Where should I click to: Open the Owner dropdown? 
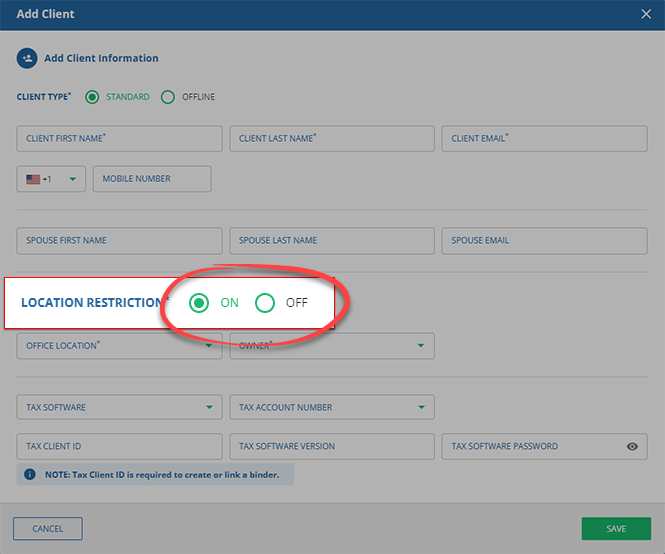coord(421,347)
